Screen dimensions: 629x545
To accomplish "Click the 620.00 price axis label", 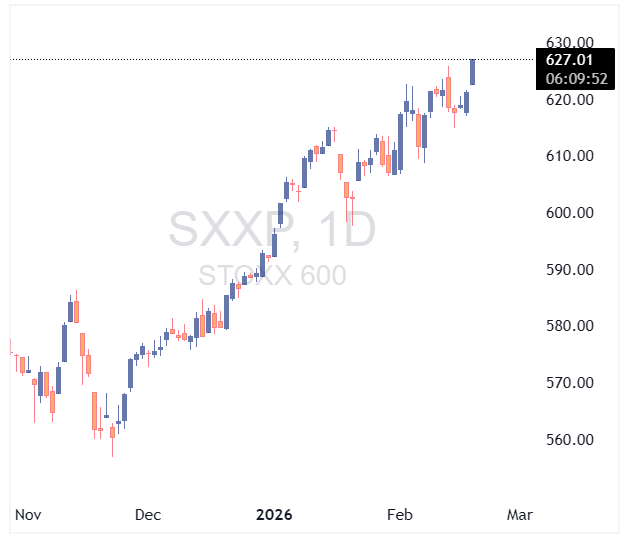I will tap(570, 100).
